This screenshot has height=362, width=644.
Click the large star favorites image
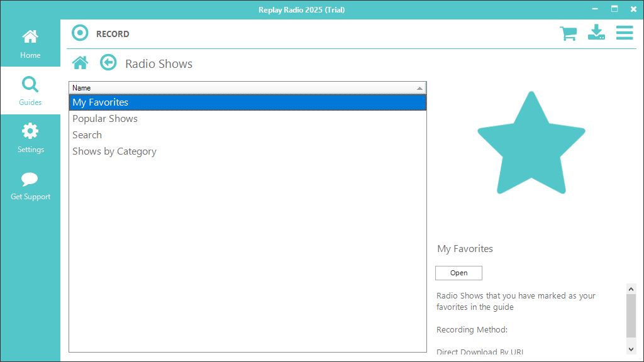pos(531,143)
